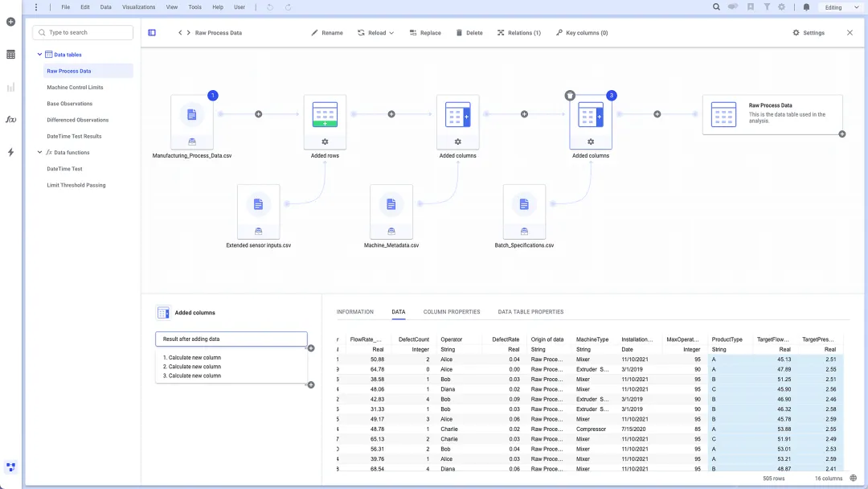Open search with magnifier icon in top right
This screenshot has height=489, width=868.
point(716,7)
